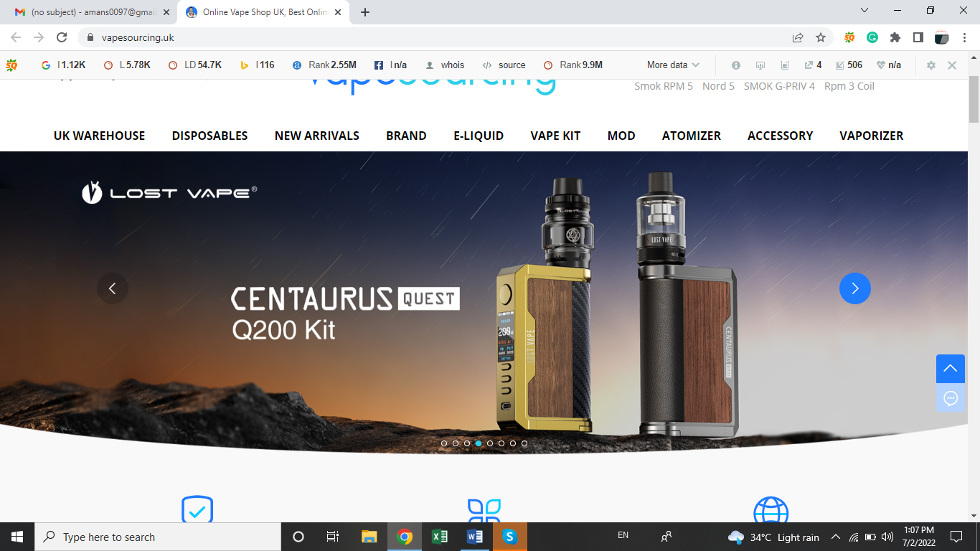The width and height of the screenshot is (980, 551).
Task: Show next banner slide arrow
Action: tap(855, 288)
